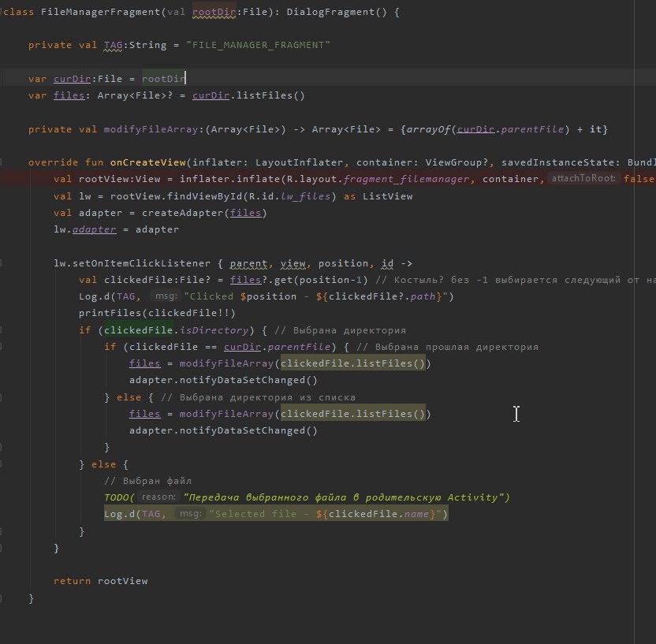Click the savedInstanceState parameter
Image resolution: width=656 pixels, height=644 pixels.
(x=557, y=162)
